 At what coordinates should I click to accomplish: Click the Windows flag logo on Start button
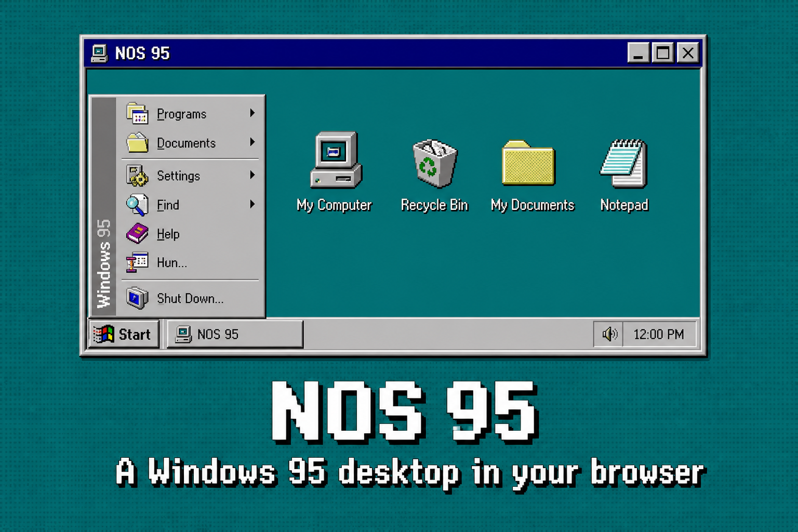tap(103, 334)
